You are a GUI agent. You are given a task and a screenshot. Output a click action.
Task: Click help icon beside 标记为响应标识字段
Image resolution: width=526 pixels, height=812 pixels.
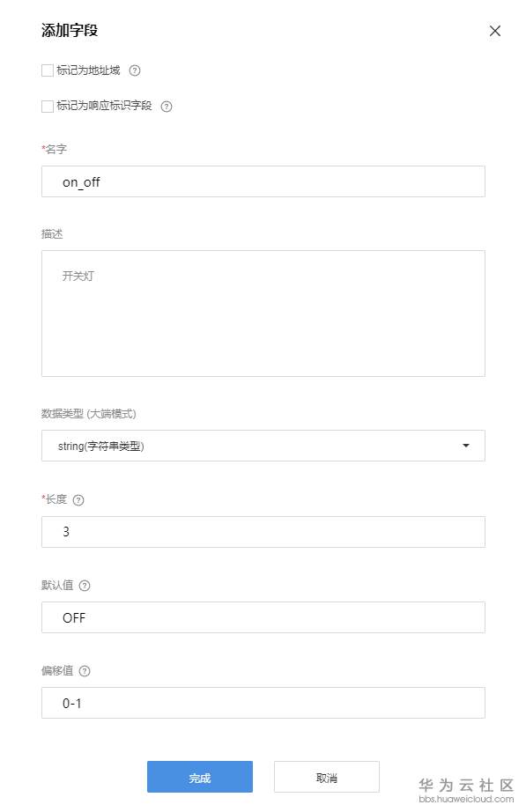tap(167, 107)
